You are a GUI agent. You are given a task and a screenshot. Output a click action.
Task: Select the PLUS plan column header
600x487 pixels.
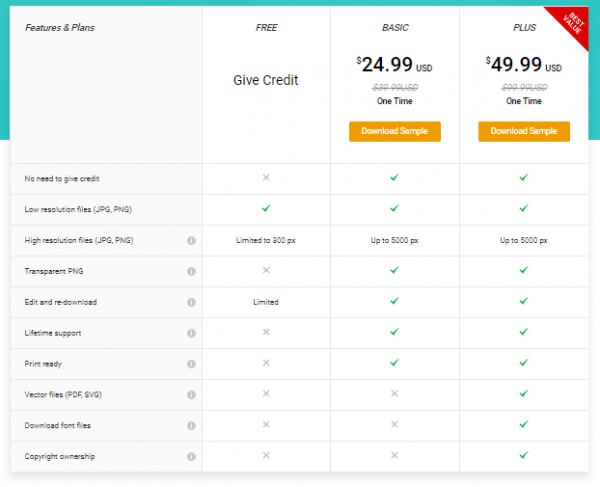pos(524,28)
